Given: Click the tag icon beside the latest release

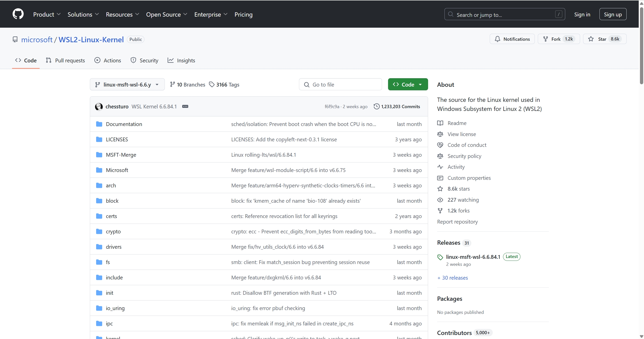Looking at the screenshot, I should tap(440, 257).
